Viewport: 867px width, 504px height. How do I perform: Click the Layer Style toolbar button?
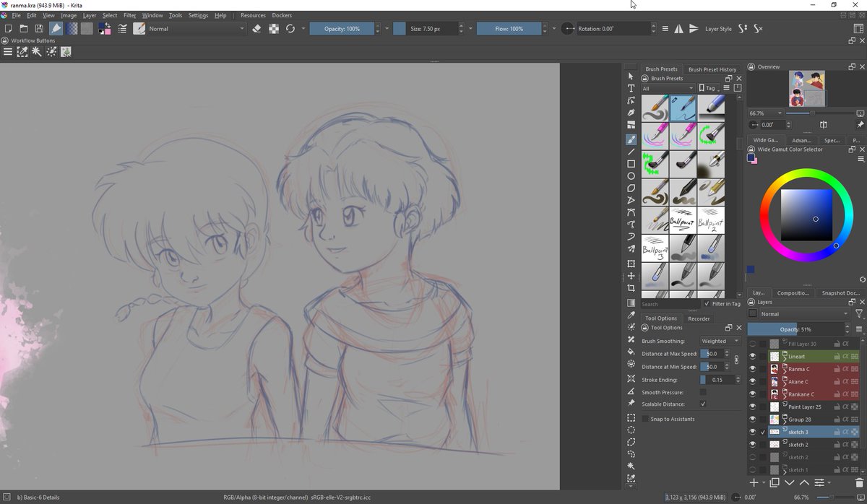coord(718,29)
